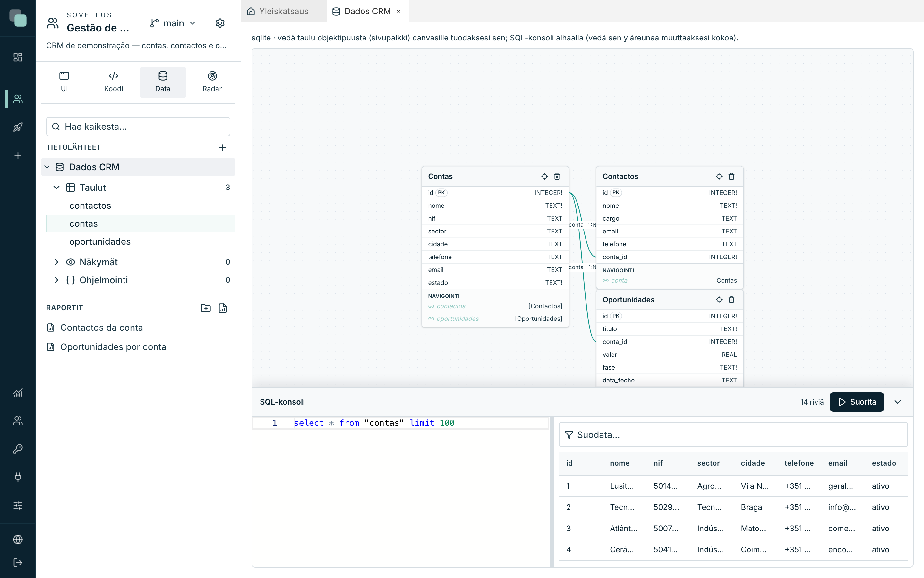Open app settings gear next to main branch

point(220,23)
